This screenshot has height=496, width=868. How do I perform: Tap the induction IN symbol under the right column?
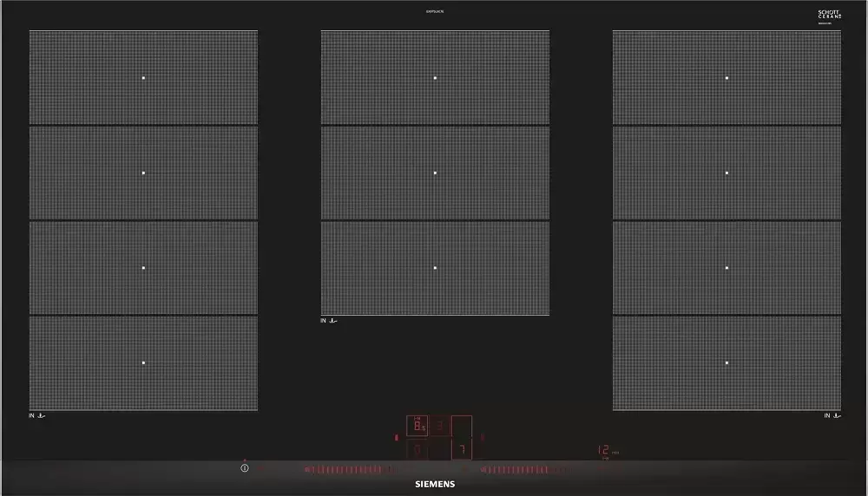point(832,416)
